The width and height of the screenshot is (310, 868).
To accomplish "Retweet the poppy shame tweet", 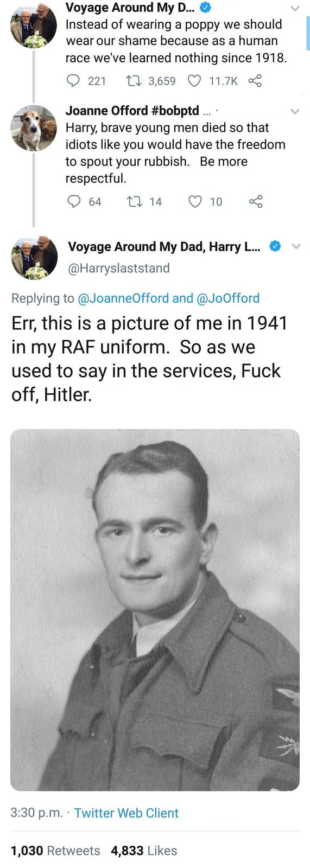I will [x=132, y=81].
